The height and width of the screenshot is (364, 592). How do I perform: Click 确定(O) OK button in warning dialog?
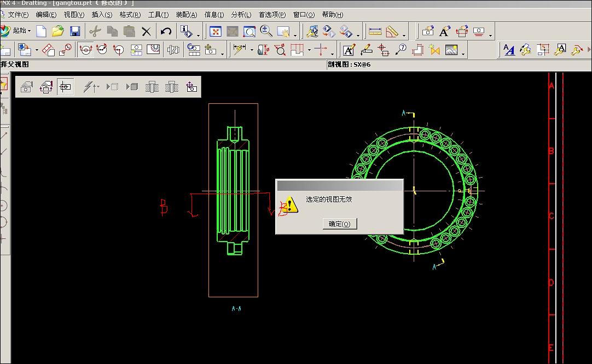pyautogui.click(x=340, y=224)
